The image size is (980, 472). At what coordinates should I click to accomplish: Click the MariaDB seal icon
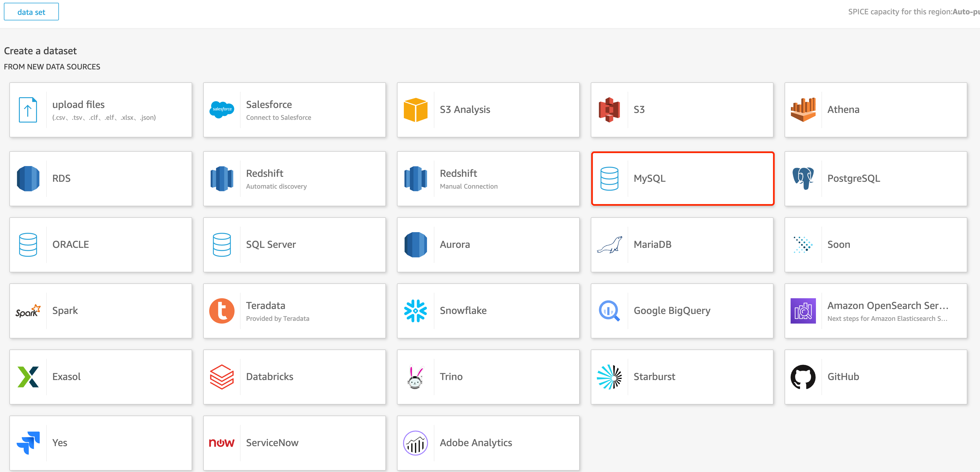coord(609,245)
